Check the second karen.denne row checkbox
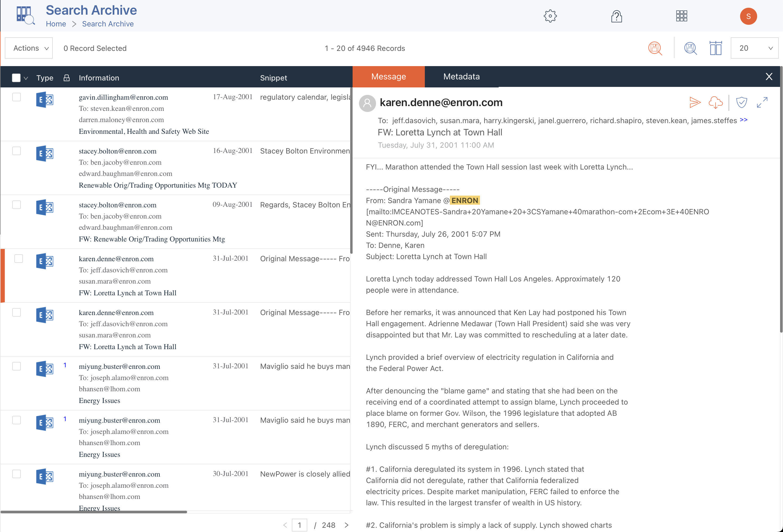Image resolution: width=783 pixels, height=532 pixels. coord(17,312)
